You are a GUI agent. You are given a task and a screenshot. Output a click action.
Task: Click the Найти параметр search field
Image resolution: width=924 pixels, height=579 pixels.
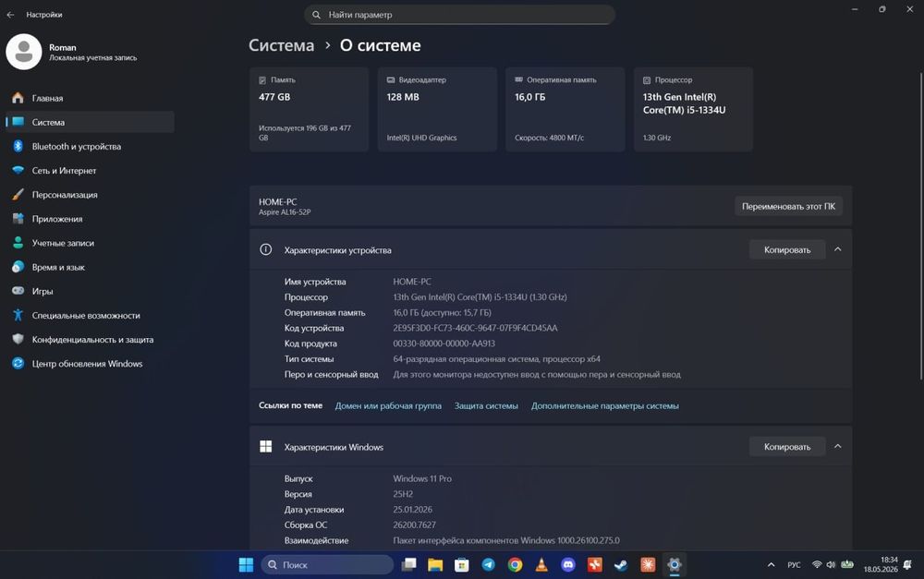(x=459, y=15)
